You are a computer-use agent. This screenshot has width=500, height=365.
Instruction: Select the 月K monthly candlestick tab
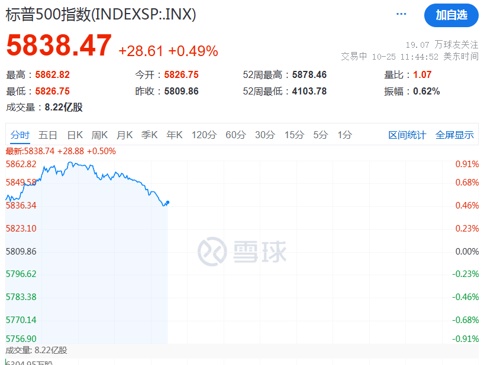click(x=125, y=135)
